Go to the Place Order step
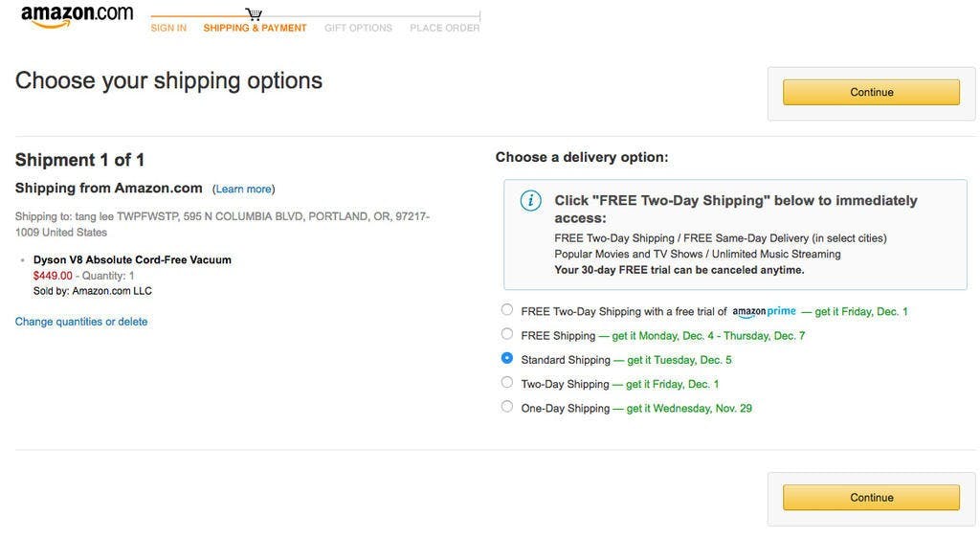The image size is (980, 538). (445, 29)
